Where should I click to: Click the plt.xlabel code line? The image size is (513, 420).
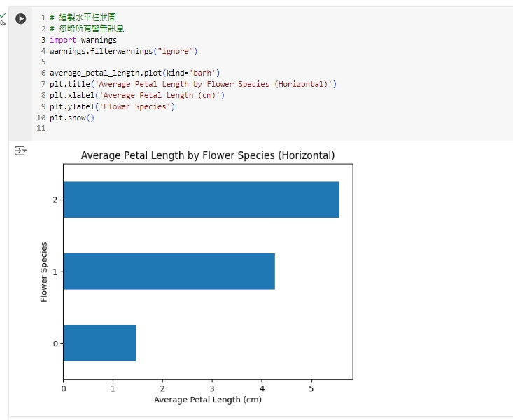point(136,95)
